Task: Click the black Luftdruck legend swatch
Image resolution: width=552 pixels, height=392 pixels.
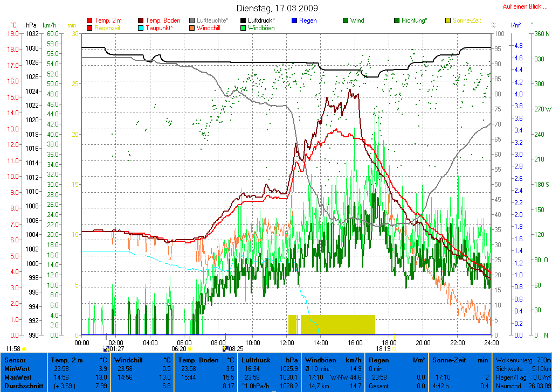Action: click(x=244, y=20)
